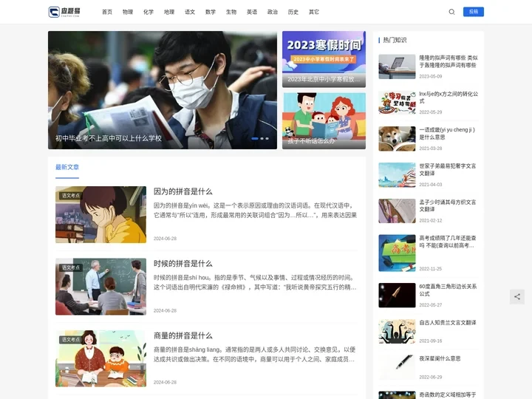
Task: Open hot item 世家子弟最易犯奢字文言文翻译
Action: click(448, 170)
